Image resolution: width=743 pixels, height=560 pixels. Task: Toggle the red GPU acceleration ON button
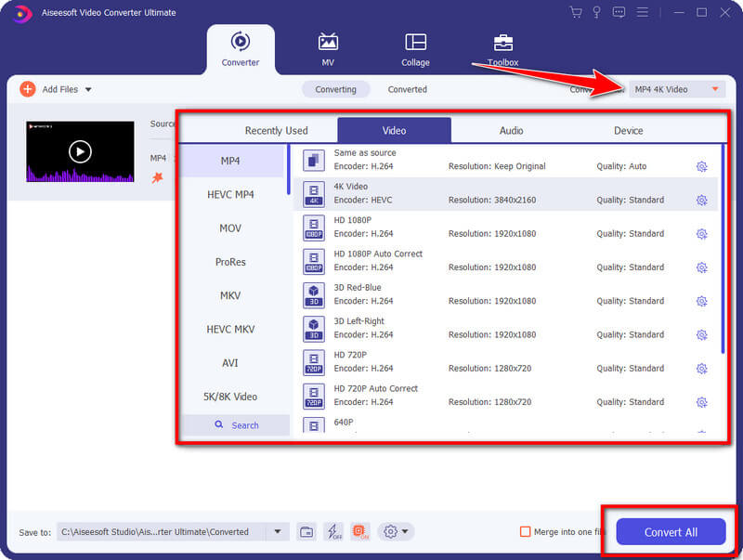point(360,532)
